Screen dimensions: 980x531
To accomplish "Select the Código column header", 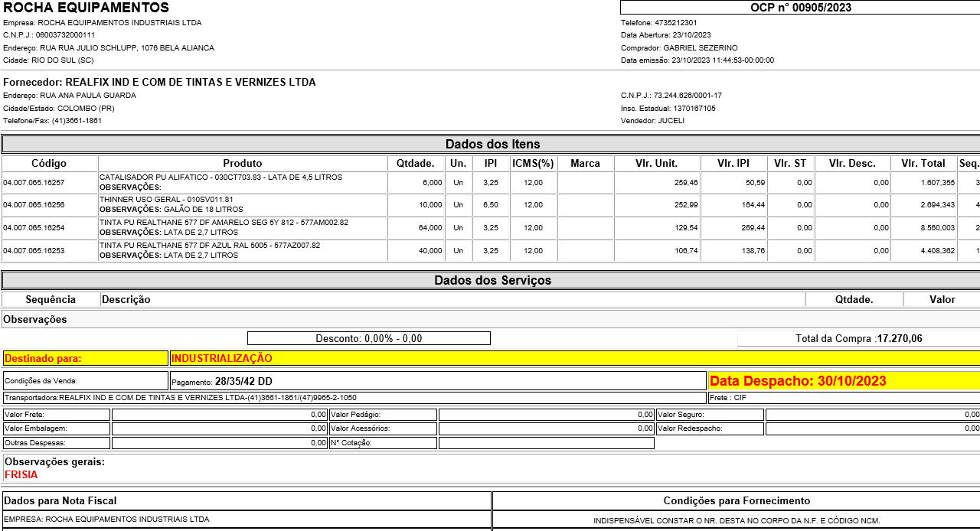I will 49,163.
